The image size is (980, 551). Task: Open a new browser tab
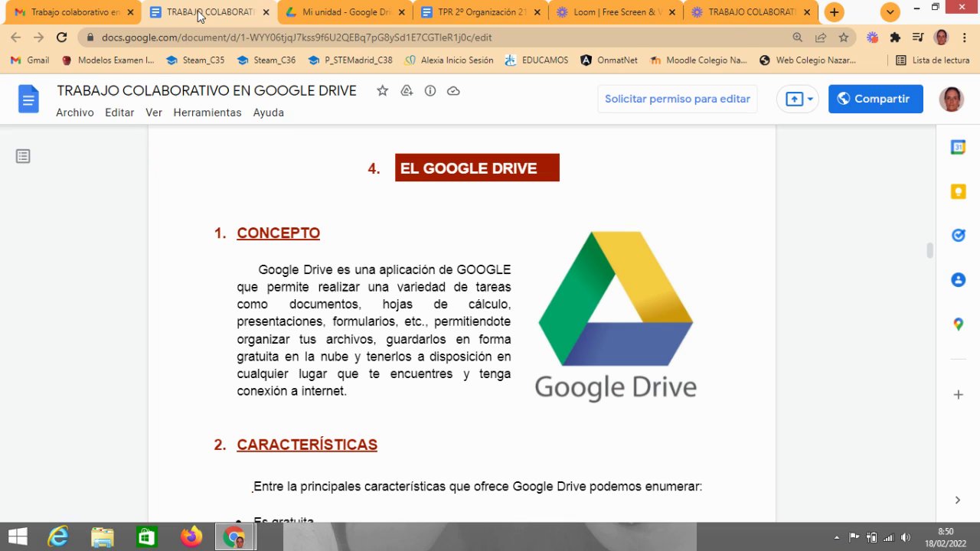[x=834, y=12]
